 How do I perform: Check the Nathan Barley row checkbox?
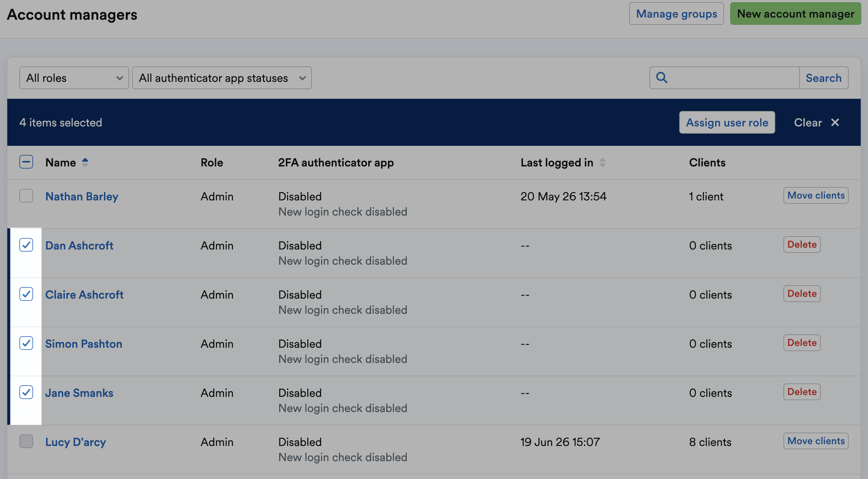click(x=26, y=196)
